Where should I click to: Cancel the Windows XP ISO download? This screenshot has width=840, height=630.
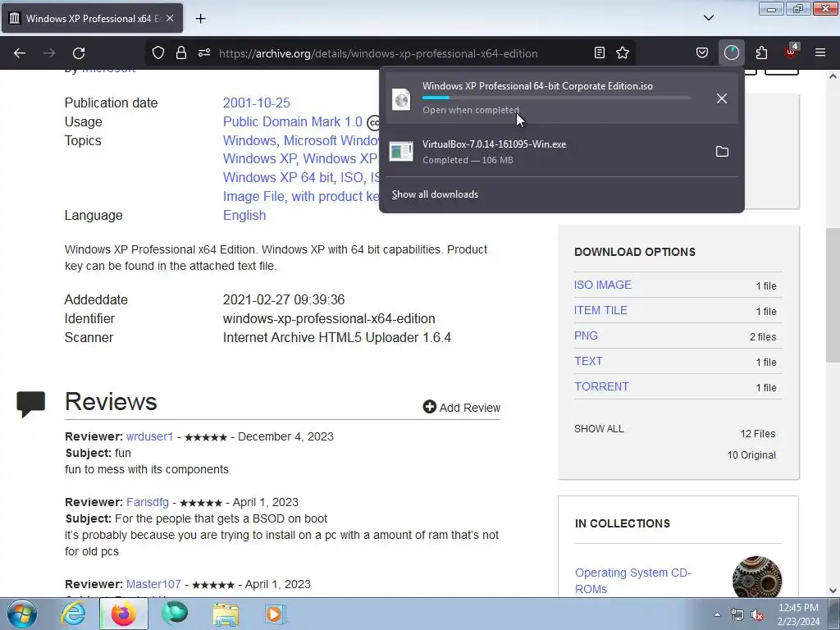tap(722, 98)
